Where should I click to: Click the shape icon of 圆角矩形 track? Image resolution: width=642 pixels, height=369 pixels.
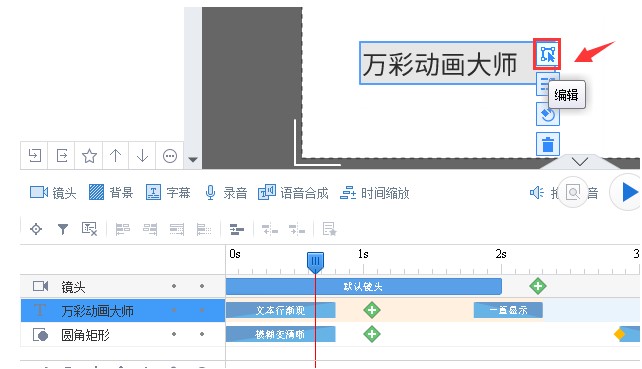point(41,335)
